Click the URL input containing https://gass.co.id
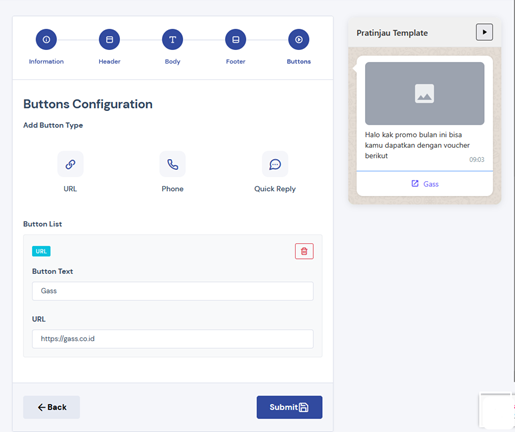This screenshot has height=432, width=515. pyautogui.click(x=173, y=339)
